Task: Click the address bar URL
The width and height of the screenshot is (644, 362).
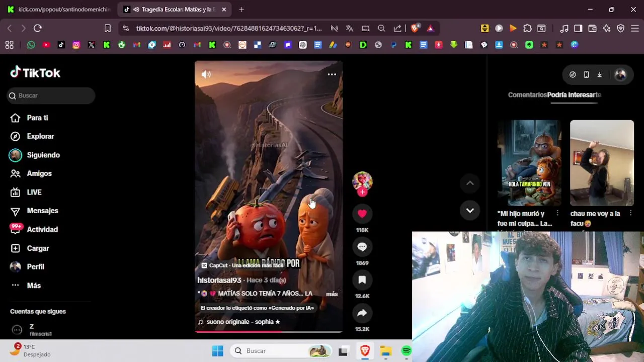Action: tap(229, 28)
